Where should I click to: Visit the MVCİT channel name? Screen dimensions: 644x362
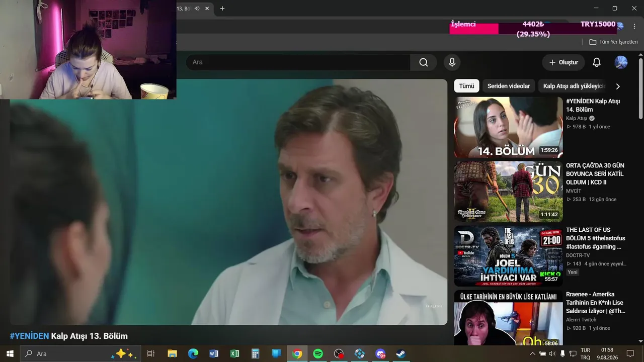click(574, 191)
